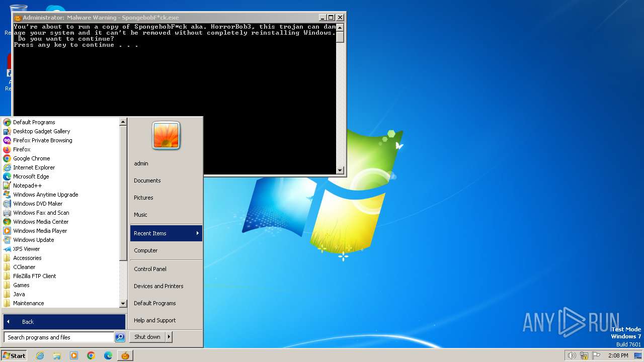The image size is (644, 362).
Task: Click the Search programs and files field
Action: (59, 337)
